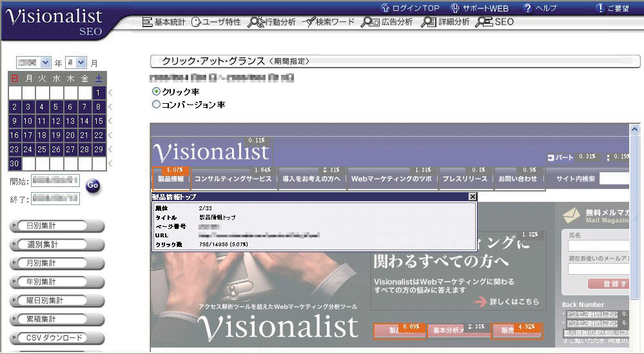Click the preview scrollbar up arrow
Screen dimensions: 644x354
pos(634,130)
